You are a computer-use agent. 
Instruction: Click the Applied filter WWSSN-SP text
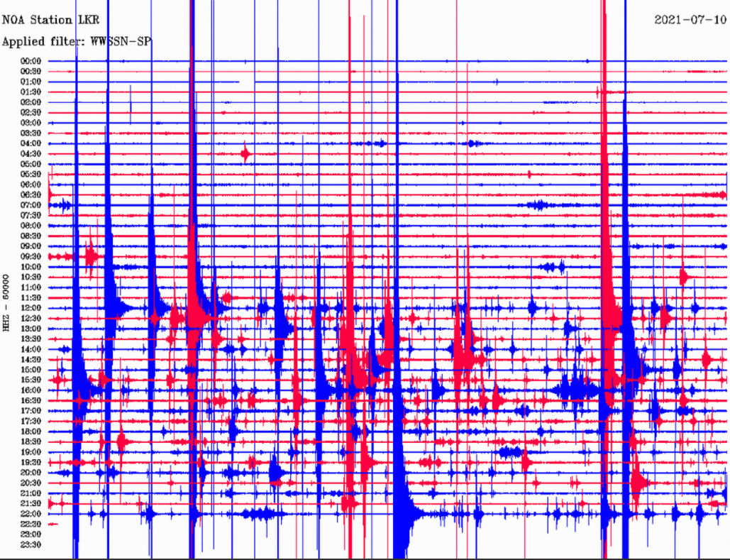tap(77, 42)
